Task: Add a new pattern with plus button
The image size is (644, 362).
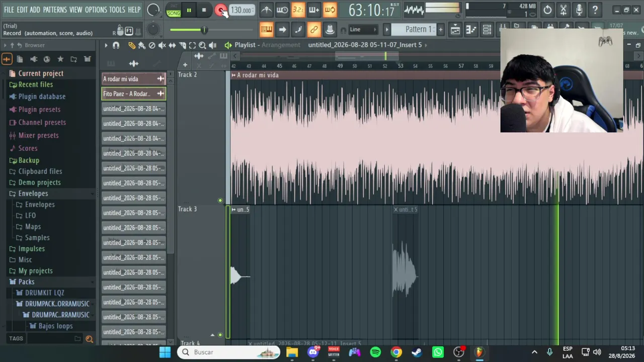Action: pyautogui.click(x=440, y=30)
